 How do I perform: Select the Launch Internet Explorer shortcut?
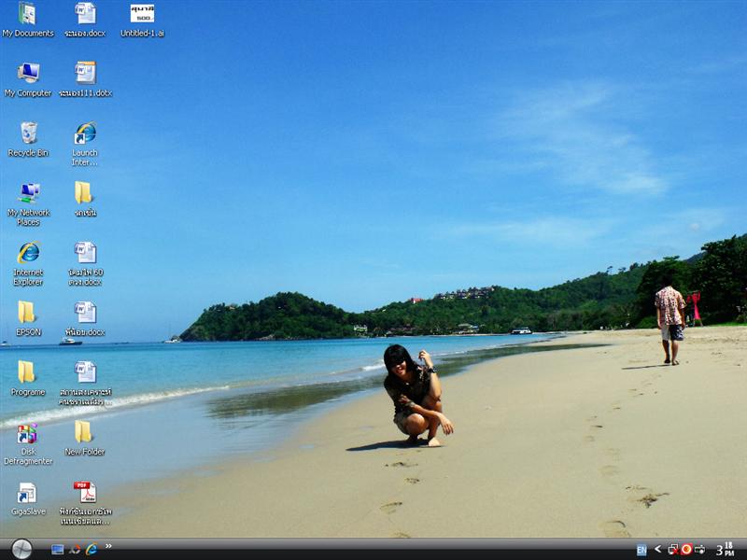pos(85,133)
